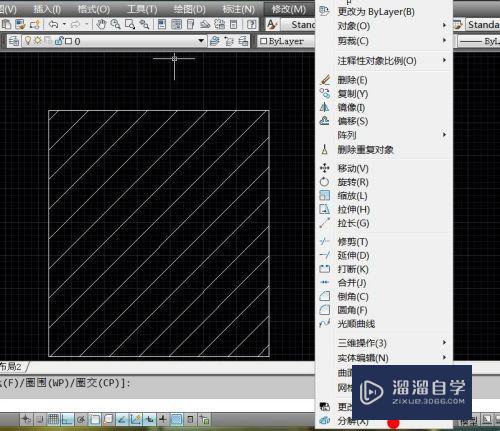Choose 移动(V) move in Modify menu
500x431 pixels.
pos(383,168)
